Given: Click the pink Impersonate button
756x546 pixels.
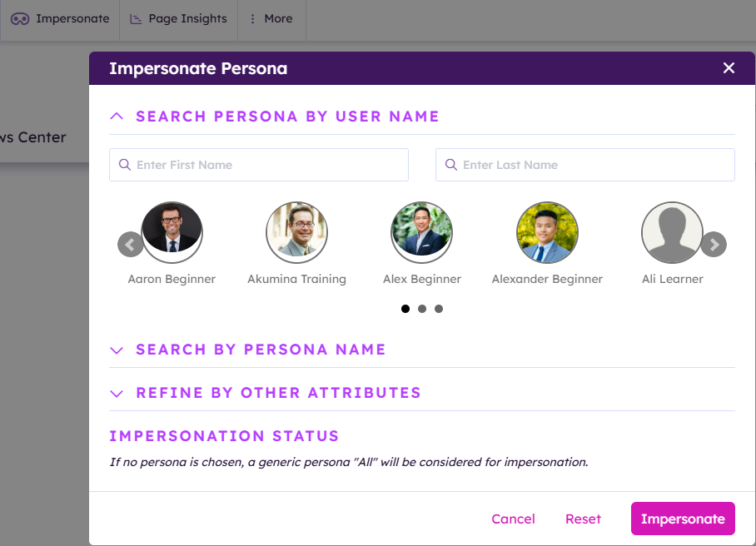Looking at the screenshot, I should pyautogui.click(x=683, y=519).
